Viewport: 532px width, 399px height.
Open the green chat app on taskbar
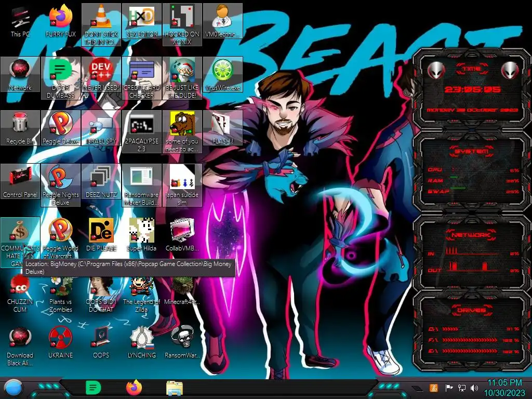tap(94, 388)
